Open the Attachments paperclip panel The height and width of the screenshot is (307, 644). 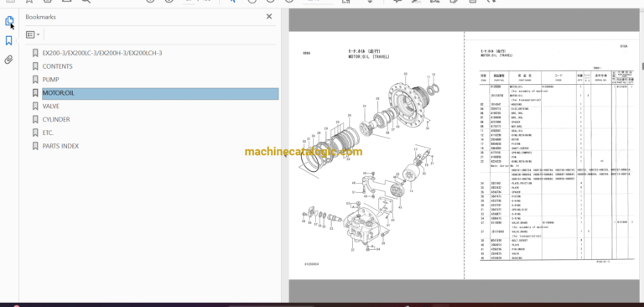click(8, 60)
